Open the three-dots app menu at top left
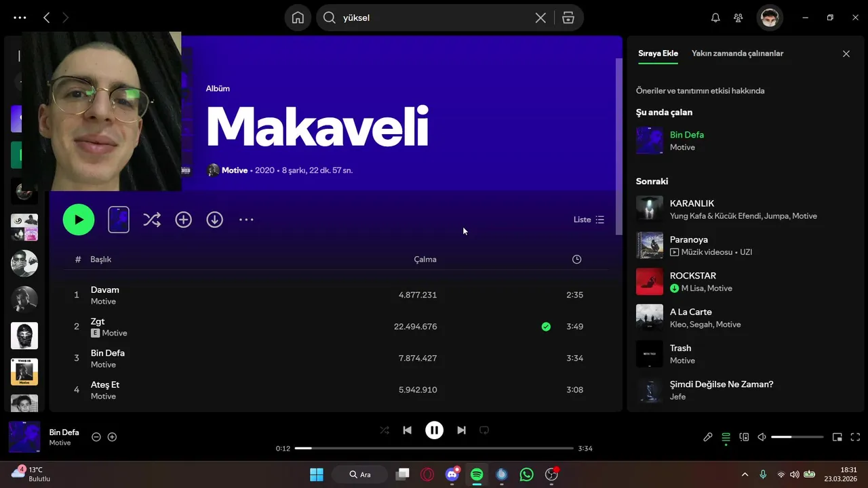The height and width of the screenshot is (488, 868). [20, 18]
